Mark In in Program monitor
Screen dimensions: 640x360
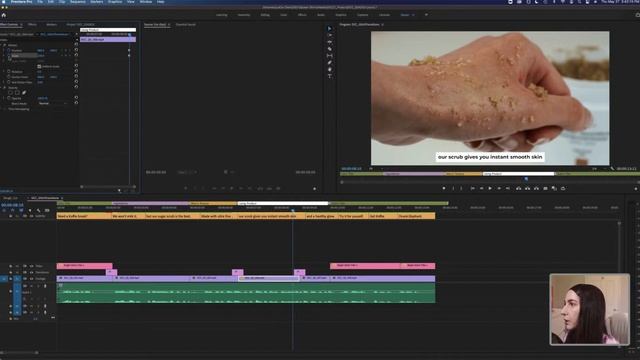point(453,189)
